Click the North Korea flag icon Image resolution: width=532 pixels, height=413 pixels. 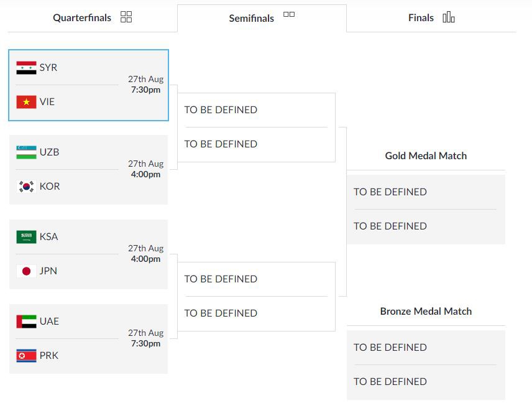(x=26, y=356)
